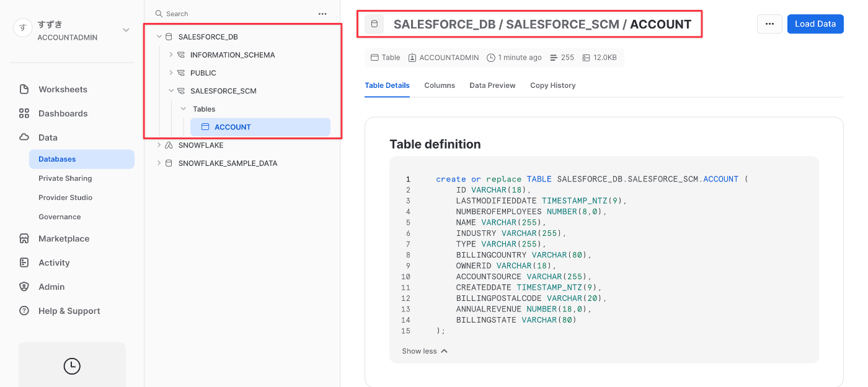Collapse the SALESFORCE_DB database node

point(159,37)
